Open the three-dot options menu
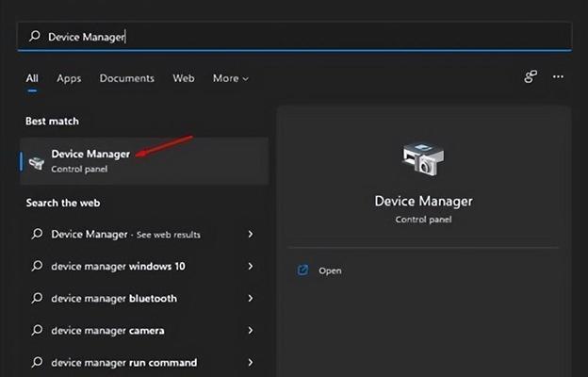Viewport: 588px width, 377px height. pyautogui.click(x=558, y=77)
